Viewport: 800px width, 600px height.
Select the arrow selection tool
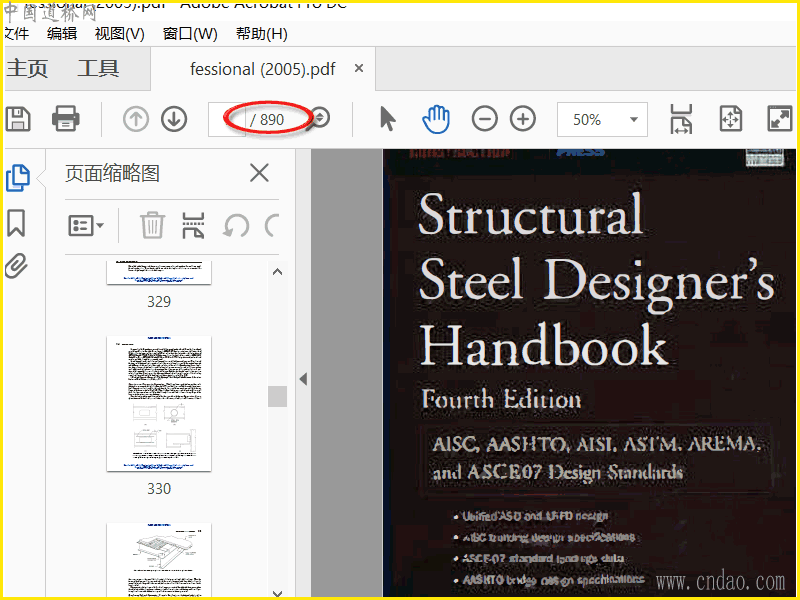click(388, 119)
